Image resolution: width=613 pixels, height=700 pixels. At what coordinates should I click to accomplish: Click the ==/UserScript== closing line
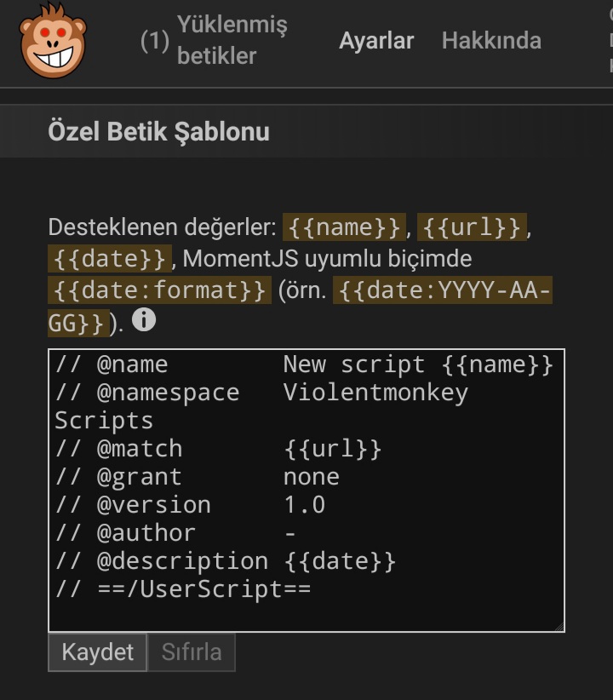(183, 589)
